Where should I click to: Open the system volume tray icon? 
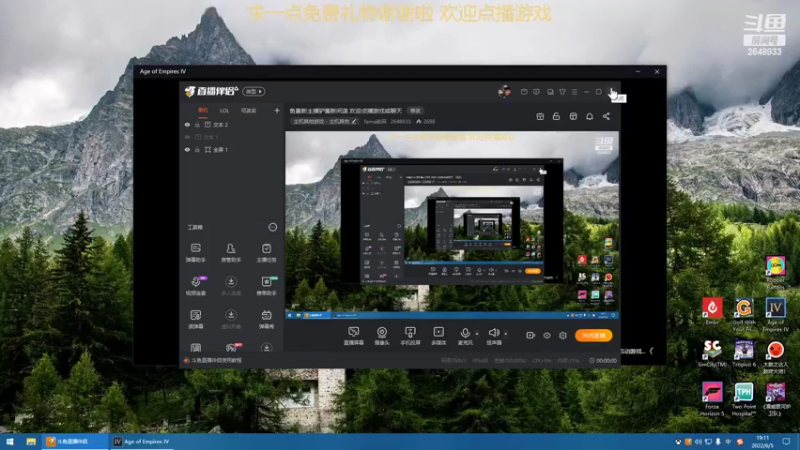tap(698, 442)
